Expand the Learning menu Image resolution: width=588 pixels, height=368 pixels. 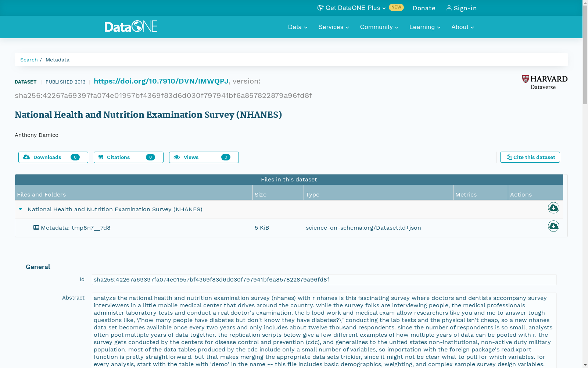tap(425, 27)
